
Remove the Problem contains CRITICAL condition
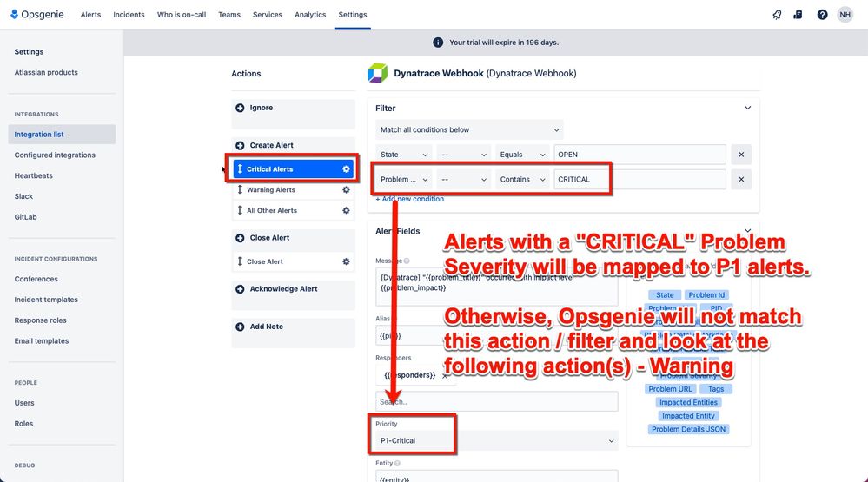pos(741,179)
